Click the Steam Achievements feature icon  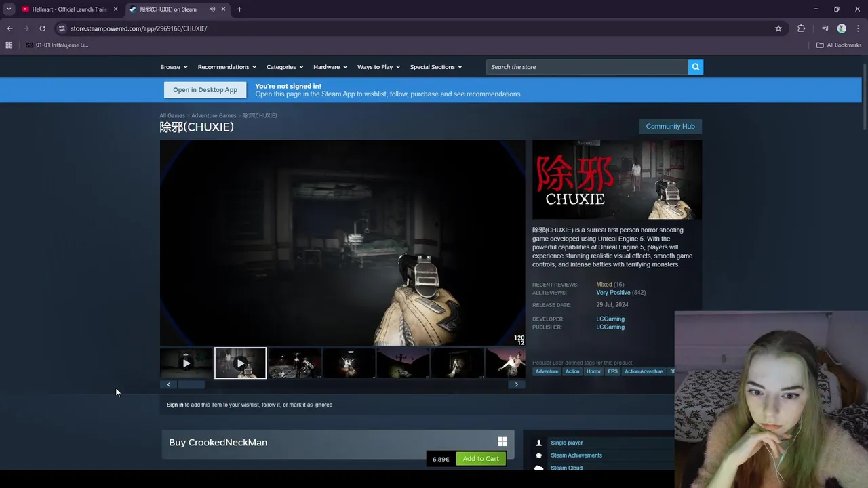(x=539, y=455)
